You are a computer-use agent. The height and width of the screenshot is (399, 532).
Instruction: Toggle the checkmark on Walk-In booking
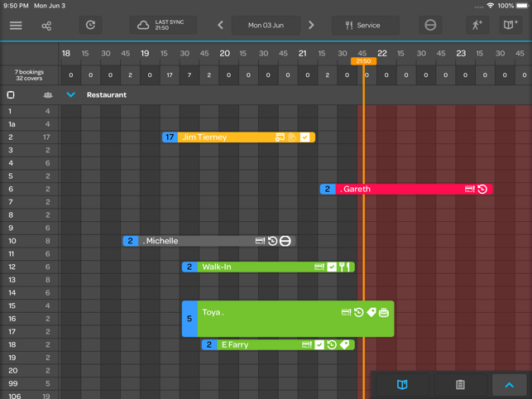(x=332, y=267)
